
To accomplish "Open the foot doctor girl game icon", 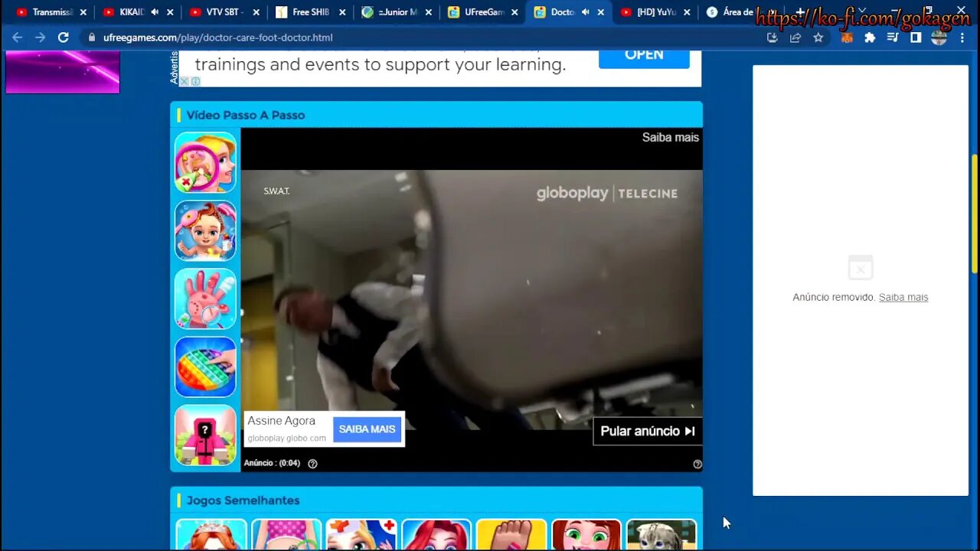I will [205, 162].
